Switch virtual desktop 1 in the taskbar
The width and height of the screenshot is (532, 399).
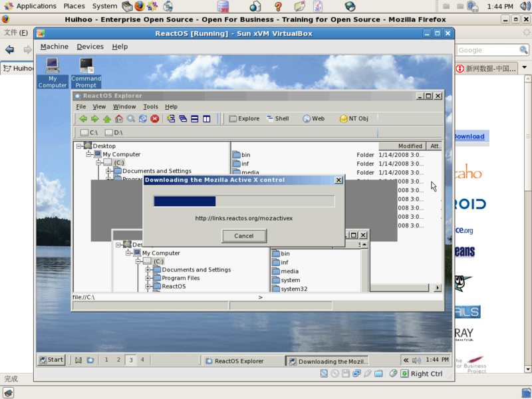[106, 359]
